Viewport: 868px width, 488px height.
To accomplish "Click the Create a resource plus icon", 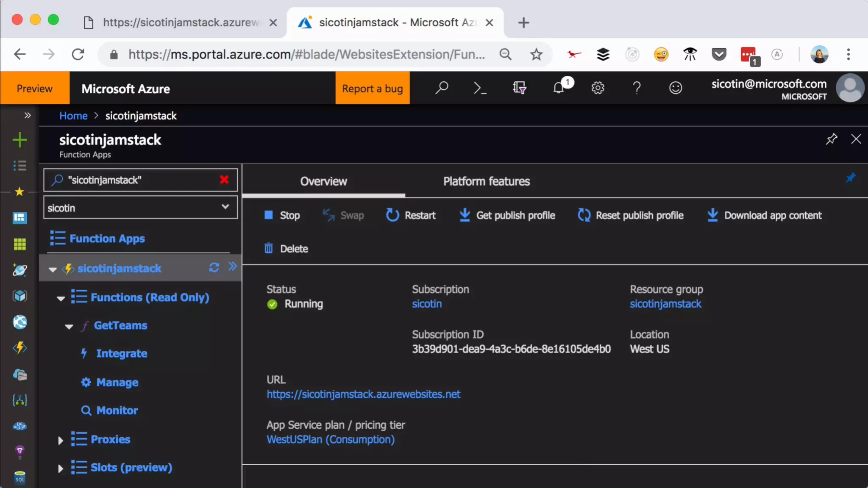I will coord(19,140).
